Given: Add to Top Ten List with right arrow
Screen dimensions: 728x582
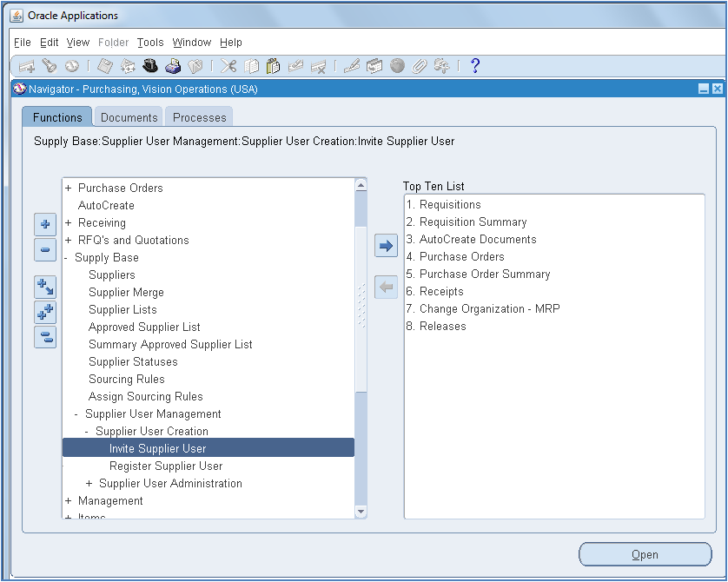Looking at the screenshot, I should pyautogui.click(x=387, y=246).
